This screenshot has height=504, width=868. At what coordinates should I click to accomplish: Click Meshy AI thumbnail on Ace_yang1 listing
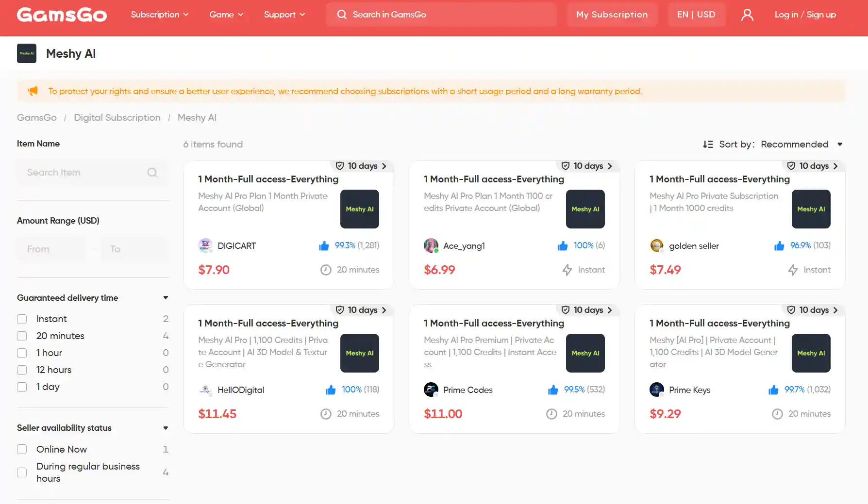tap(585, 209)
